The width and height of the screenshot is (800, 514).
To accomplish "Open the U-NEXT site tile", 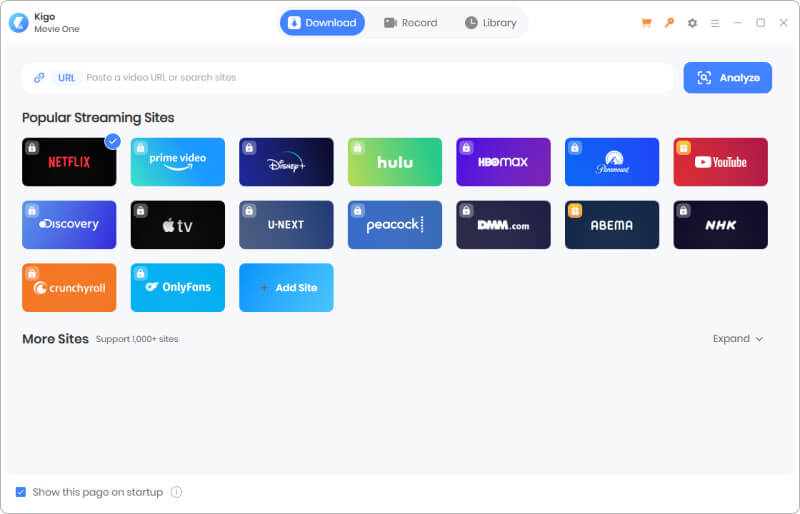I will [286, 225].
